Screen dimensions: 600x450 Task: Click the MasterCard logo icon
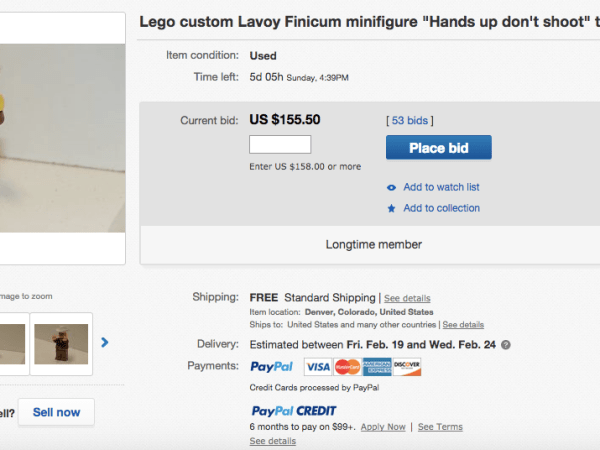[x=347, y=367]
